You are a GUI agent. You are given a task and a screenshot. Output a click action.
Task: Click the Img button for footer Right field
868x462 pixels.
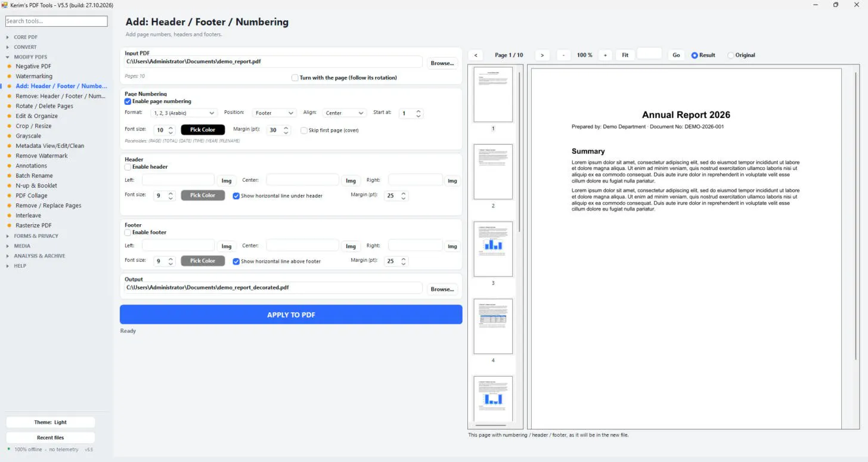(x=452, y=246)
